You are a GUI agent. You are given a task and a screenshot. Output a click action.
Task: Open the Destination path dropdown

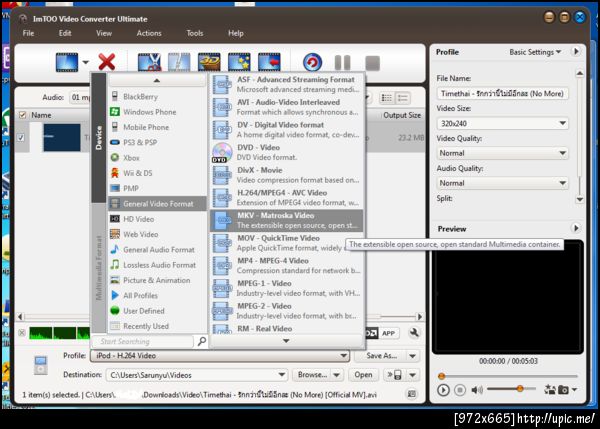282,375
